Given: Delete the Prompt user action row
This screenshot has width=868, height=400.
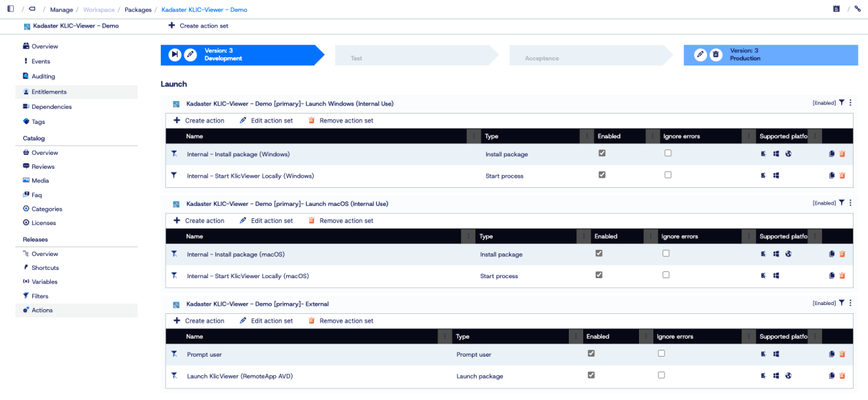Looking at the screenshot, I should tap(842, 355).
